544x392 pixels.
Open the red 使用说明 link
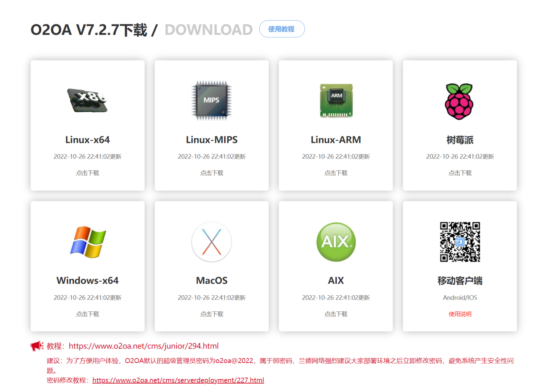(460, 314)
